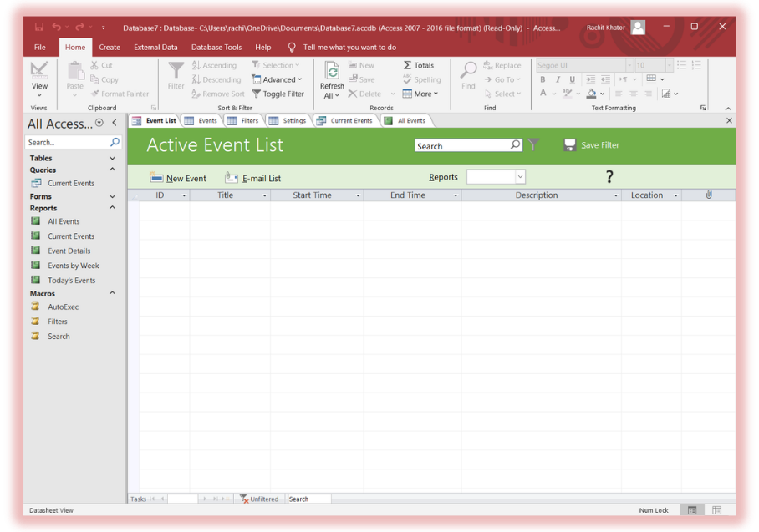Open the Reports dropdown combo box

tap(519, 177)
